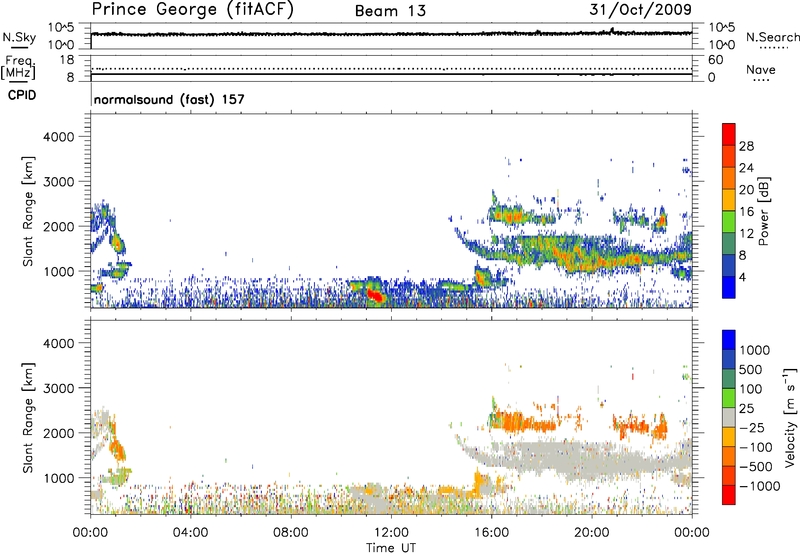Click the '60' Nave axis value
The image size is (800, 554).
pyautogui.click(x=715, y=60)
